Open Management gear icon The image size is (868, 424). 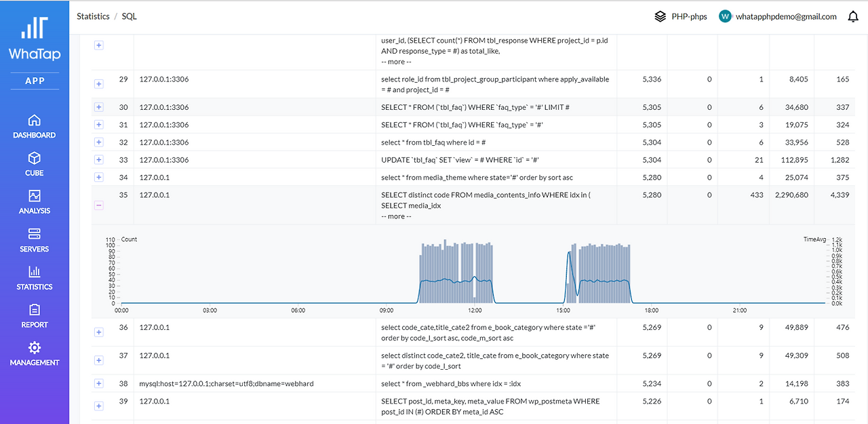(35, 348)
